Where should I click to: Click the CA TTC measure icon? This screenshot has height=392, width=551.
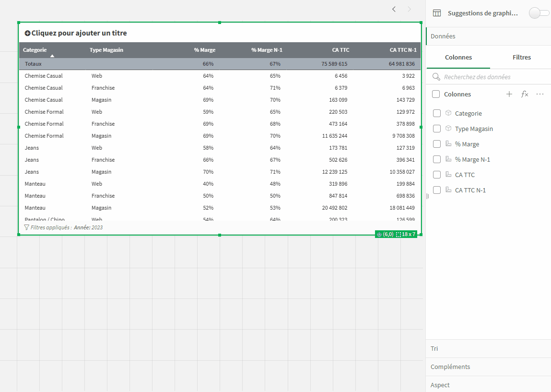pos(448,174)
